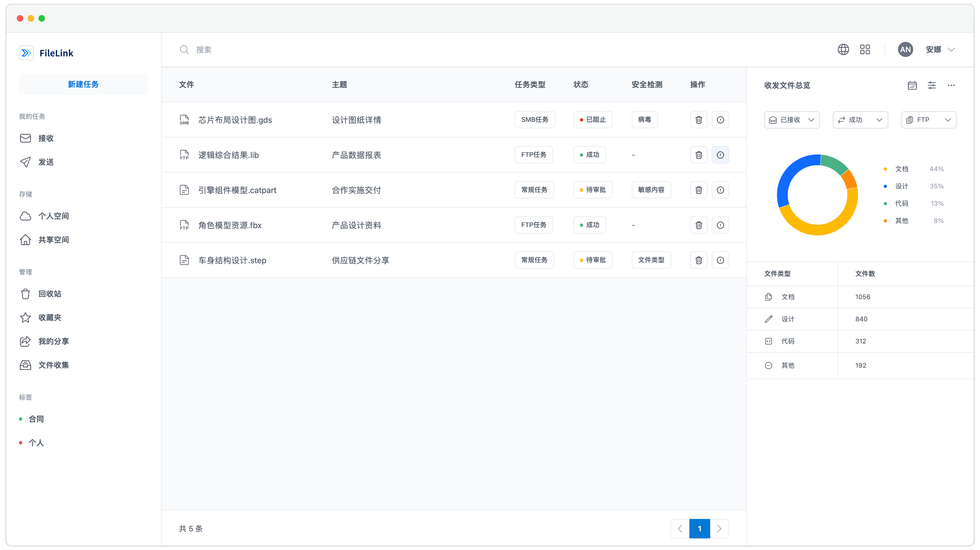Click the FTP file icon of 角色模型资源.fbx

pyautogui.click(x=184, y=225)
